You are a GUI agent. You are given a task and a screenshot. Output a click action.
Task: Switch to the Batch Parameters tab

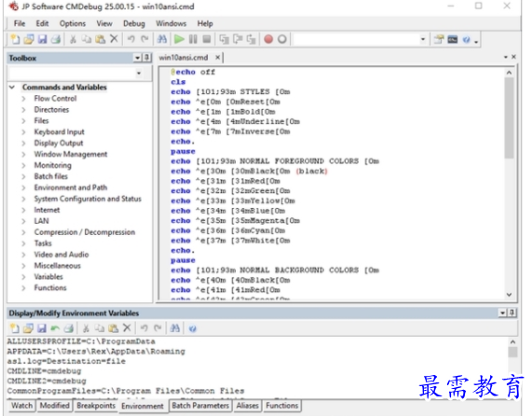click(x=200, y=406)
